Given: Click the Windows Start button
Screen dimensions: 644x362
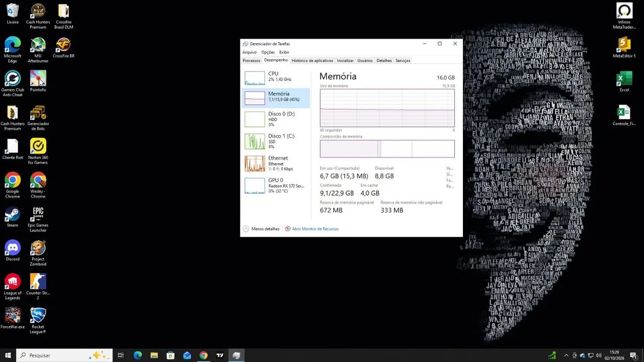Looking at the screenshot, I should [8, 355].
